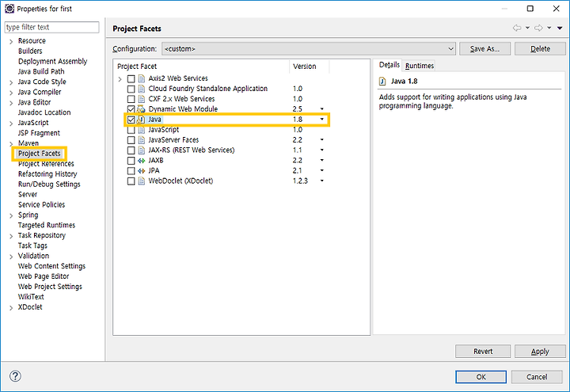Open Java version 1.8 dropdown
The height and width of the screenshot is (392, 570).
[321, 120]
